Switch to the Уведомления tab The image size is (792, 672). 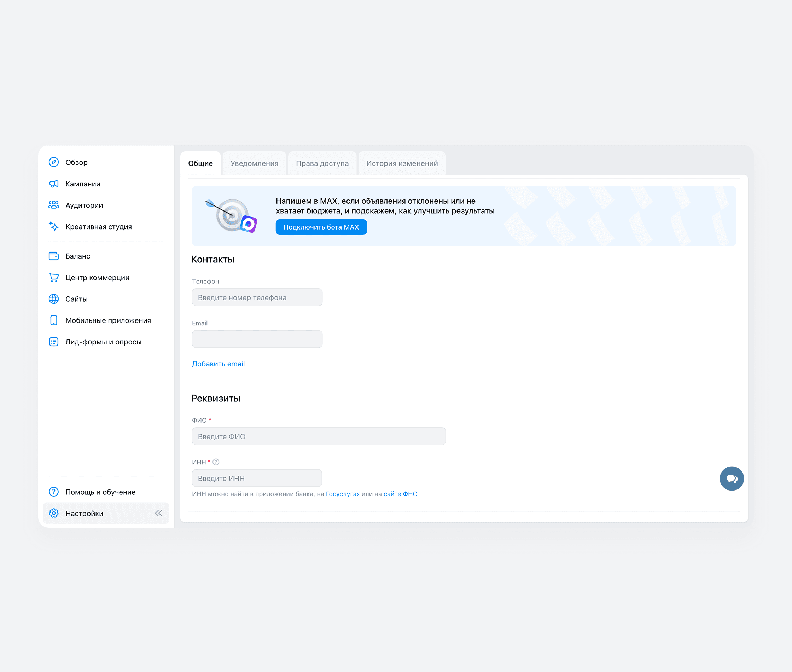[x=254, y=163]
